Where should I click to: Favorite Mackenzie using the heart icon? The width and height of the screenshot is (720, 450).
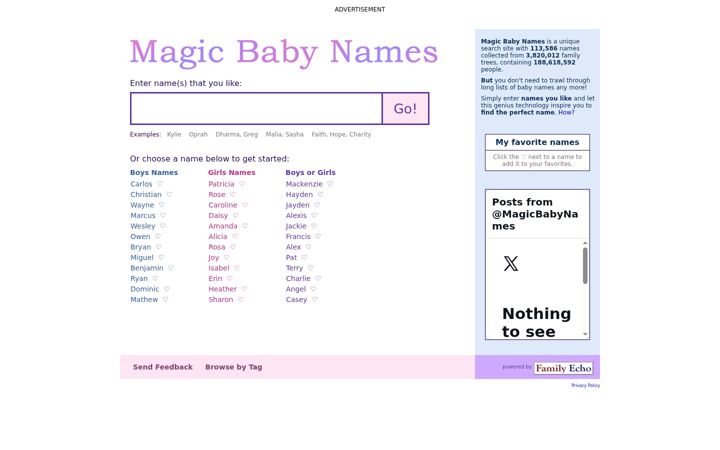330,184
